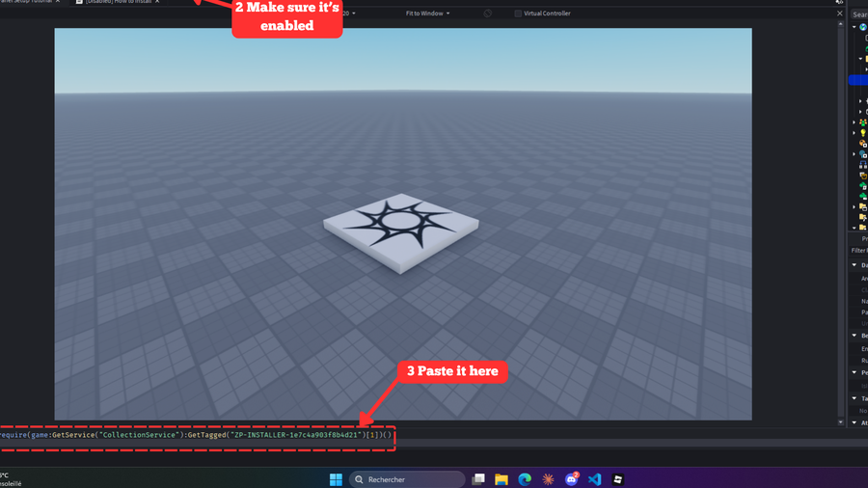Screen dimensions: 868x488
Task: Click the sun-decal part in the viewport
Action: (401, 232)
